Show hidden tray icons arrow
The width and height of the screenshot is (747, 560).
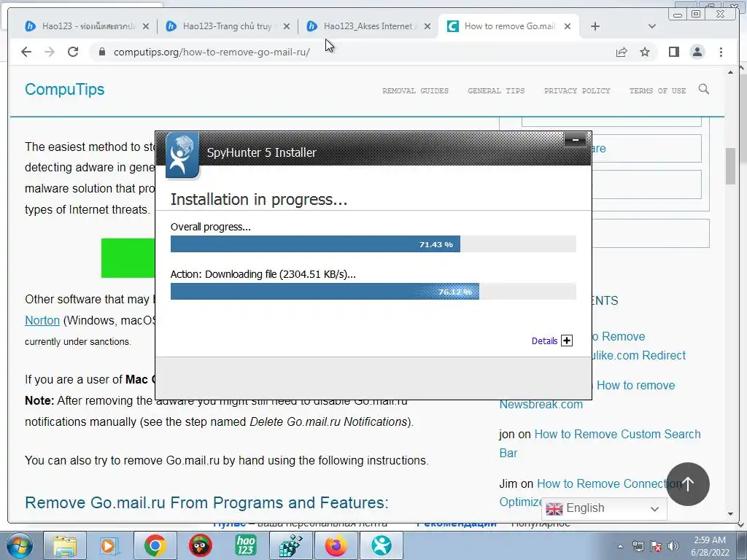pyautogui.click(x=620, y=546)
